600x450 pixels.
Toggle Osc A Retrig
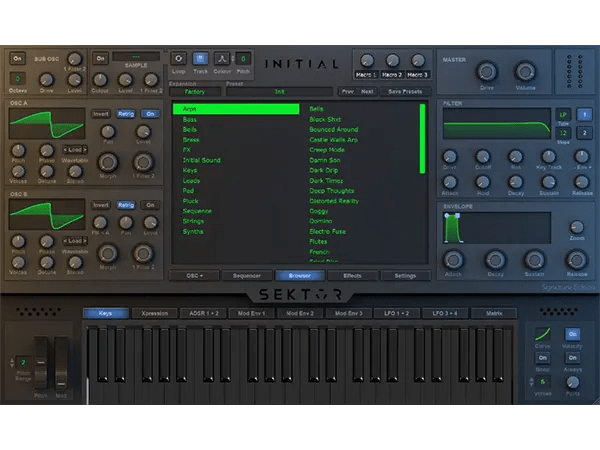tap(126, 114)
